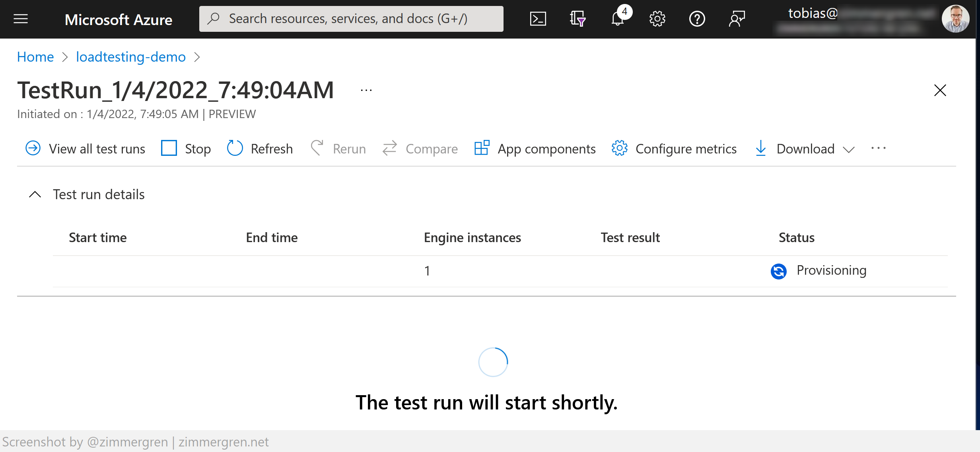Open Directories and subscriptions filter icon

(x=577, y=19)
